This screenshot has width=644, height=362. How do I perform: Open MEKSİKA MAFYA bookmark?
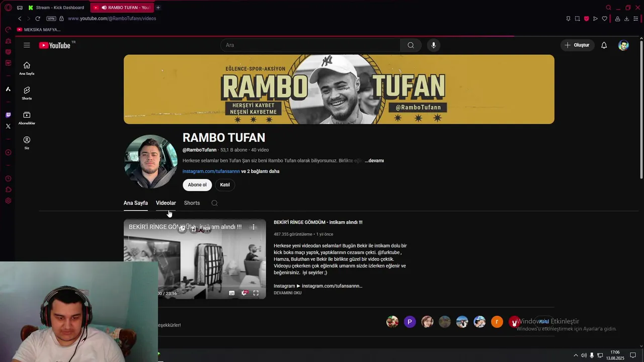(39, 30)
